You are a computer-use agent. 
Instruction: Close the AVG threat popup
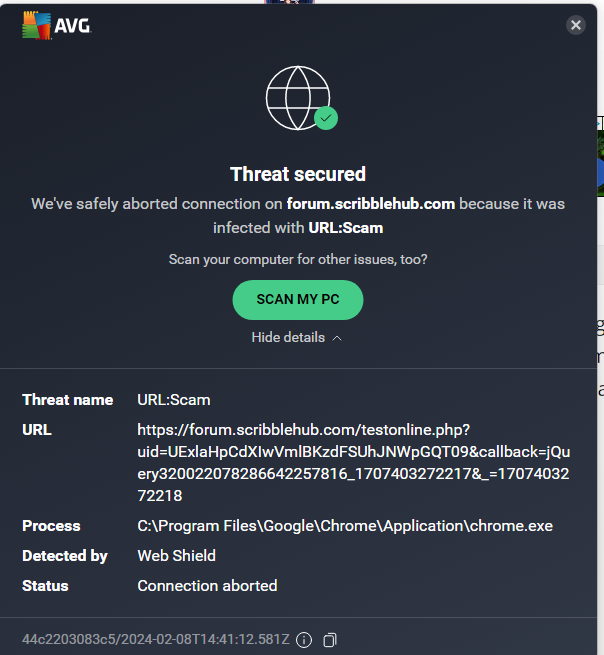[575, 26]
